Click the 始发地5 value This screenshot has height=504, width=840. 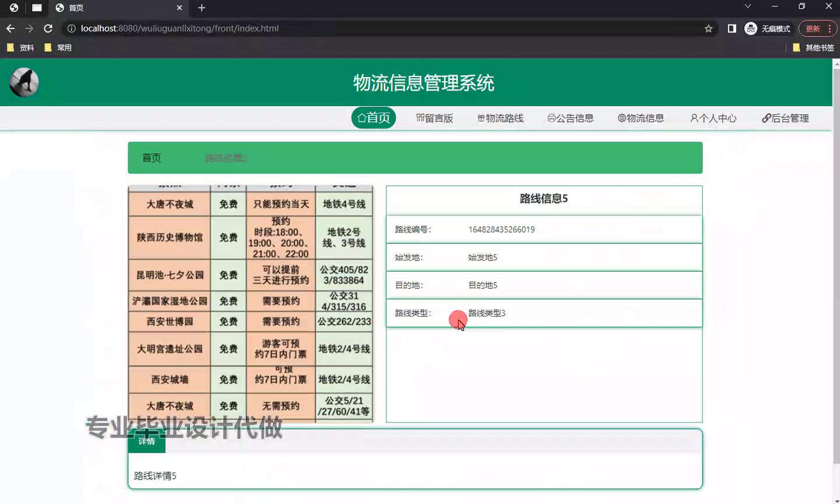483,258
